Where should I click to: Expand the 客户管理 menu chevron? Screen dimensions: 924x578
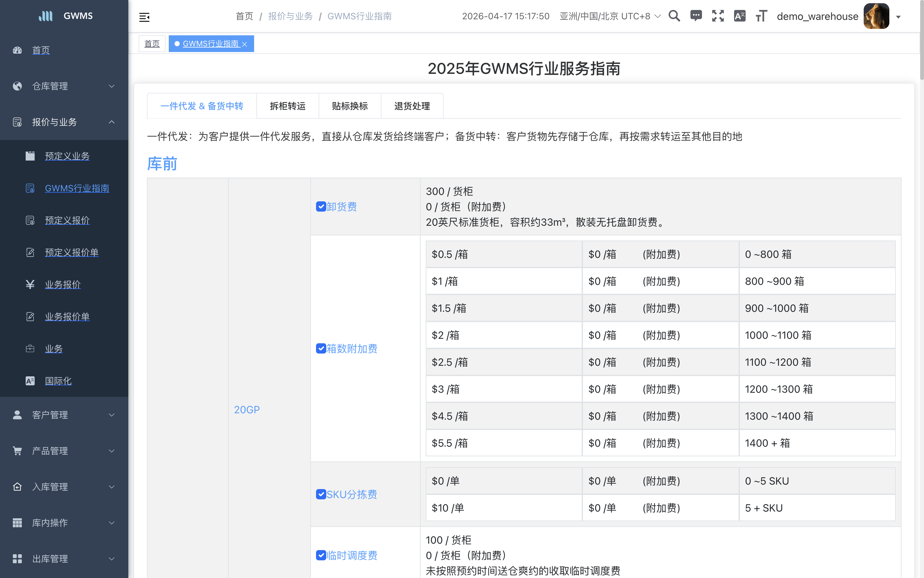112,415
